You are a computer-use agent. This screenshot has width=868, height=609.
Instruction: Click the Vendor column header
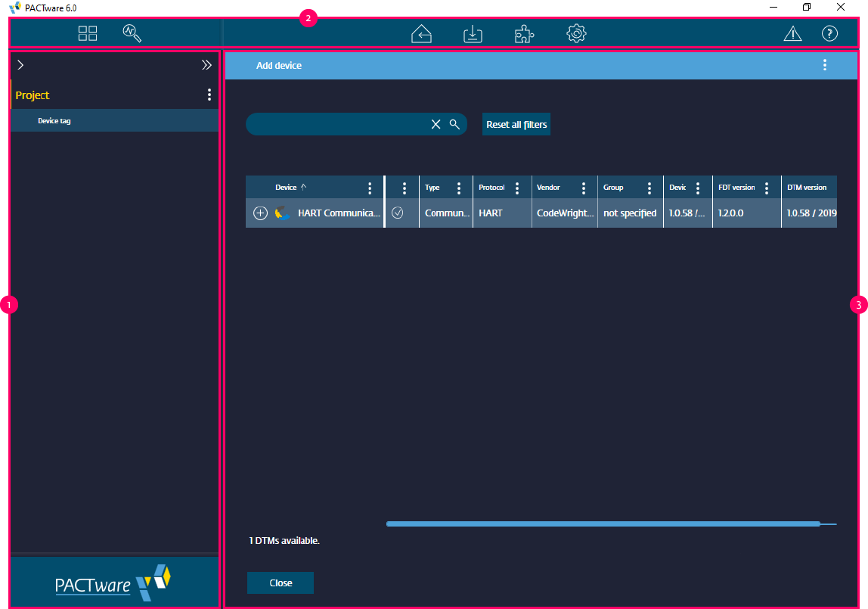(548, 188)
